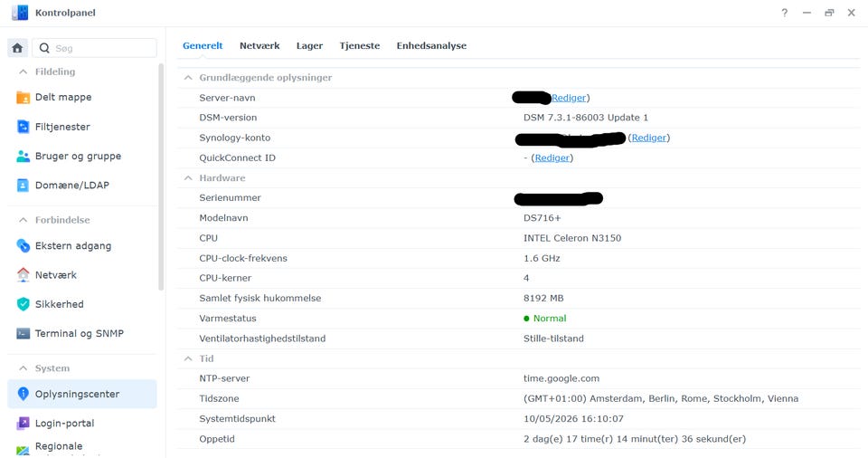Open Delt mappe in sidebar

[x=63, y=98]
